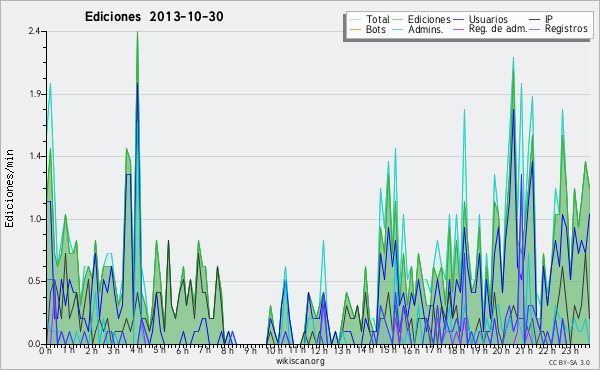Click the 'Bots' legend label

click(375, 29)
